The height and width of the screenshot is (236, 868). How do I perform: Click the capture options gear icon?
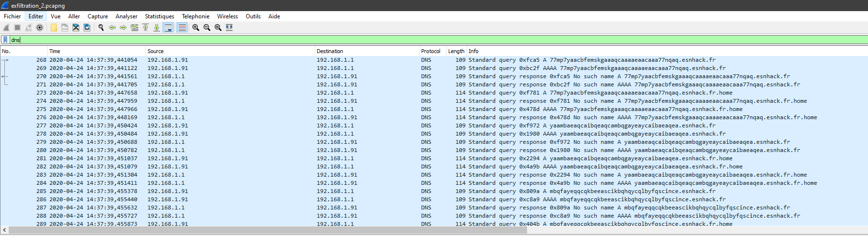click(40, 28)
